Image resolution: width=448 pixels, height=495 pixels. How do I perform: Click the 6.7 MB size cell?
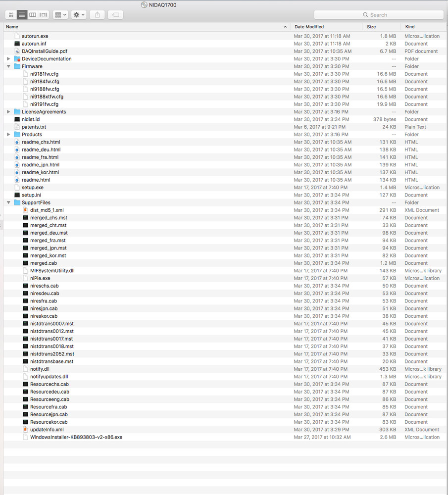click(x=388, y=51)
